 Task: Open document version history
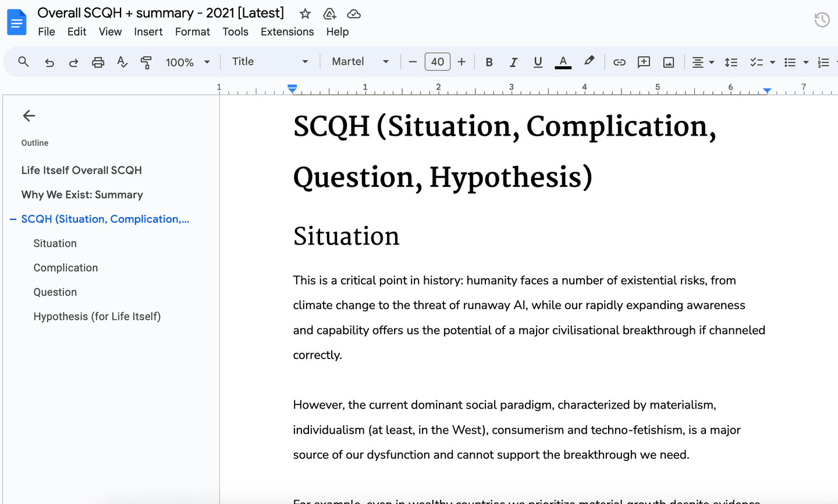pos(822,19)
